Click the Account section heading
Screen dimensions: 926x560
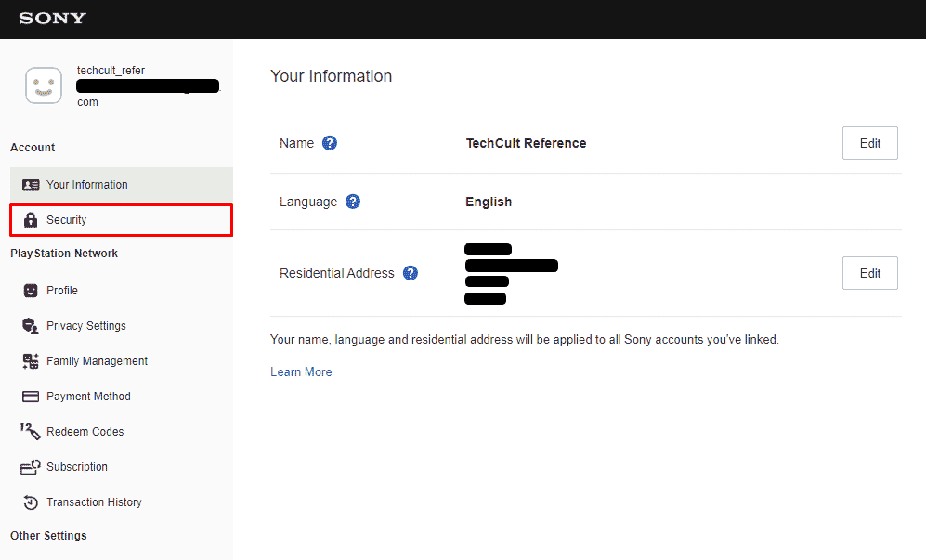pos(33,148)
